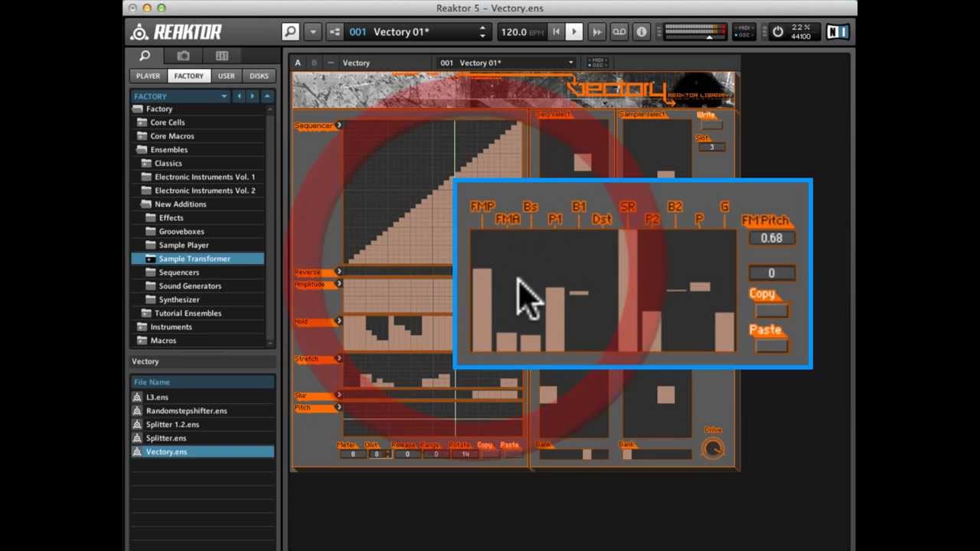The height and width of the screenshot is (551, 980).
Task: Select the Effects folder
Action: click(x=171, y=218)
